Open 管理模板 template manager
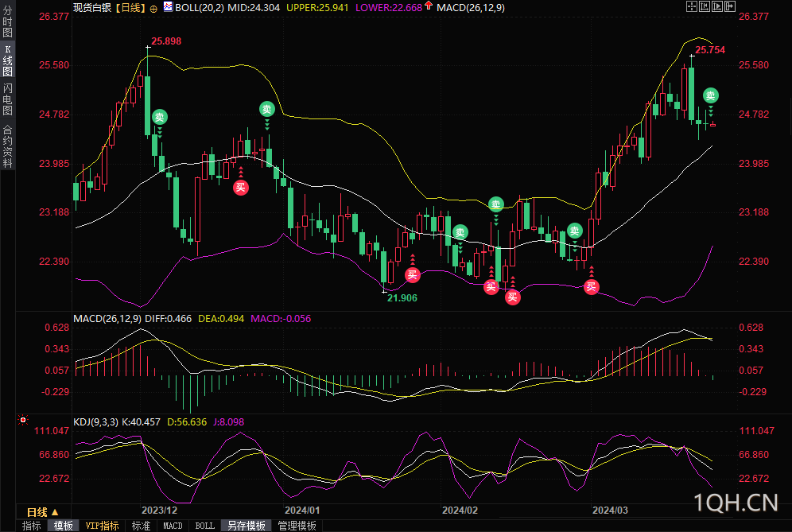 click(297, 526)
